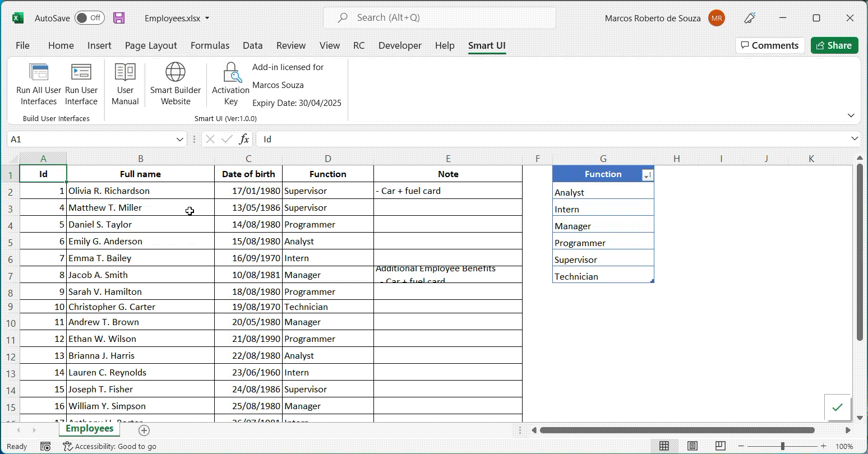Open the Function column filter dropdown
Image resolution: width=868 pixels, height=454 pixels.
[648, 174]
